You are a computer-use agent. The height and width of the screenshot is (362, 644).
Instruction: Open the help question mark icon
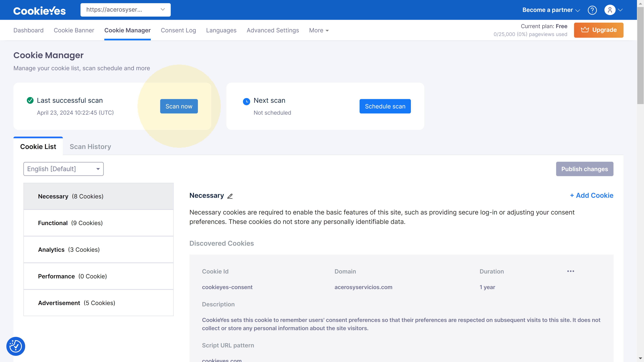pyautogui.click(x=592, y=10)
